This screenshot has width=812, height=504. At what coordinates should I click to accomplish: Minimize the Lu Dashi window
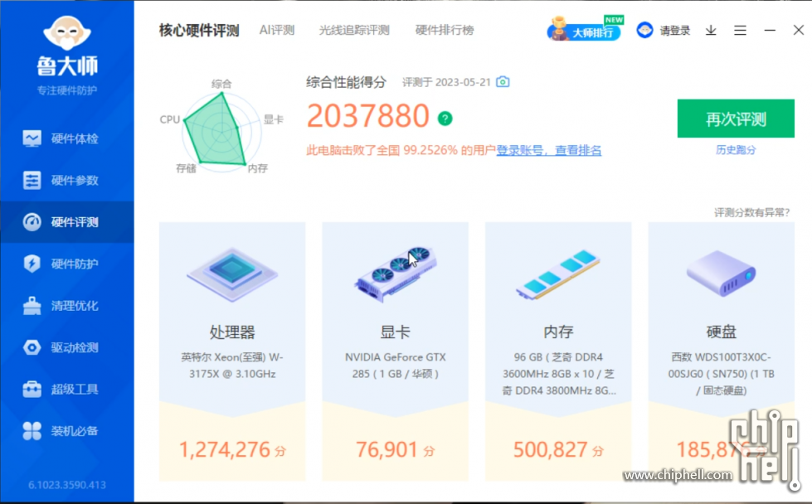point(770,31)
